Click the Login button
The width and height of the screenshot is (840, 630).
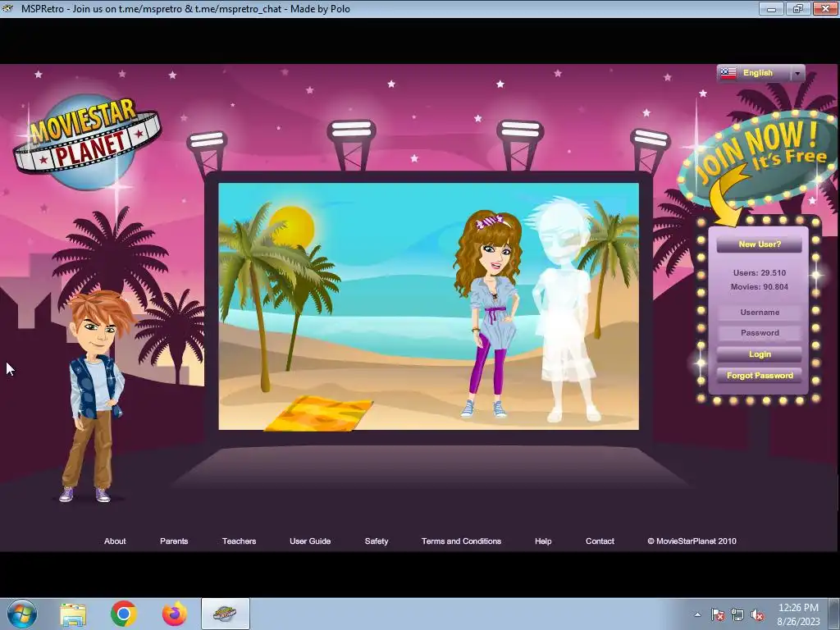[759, 354]
